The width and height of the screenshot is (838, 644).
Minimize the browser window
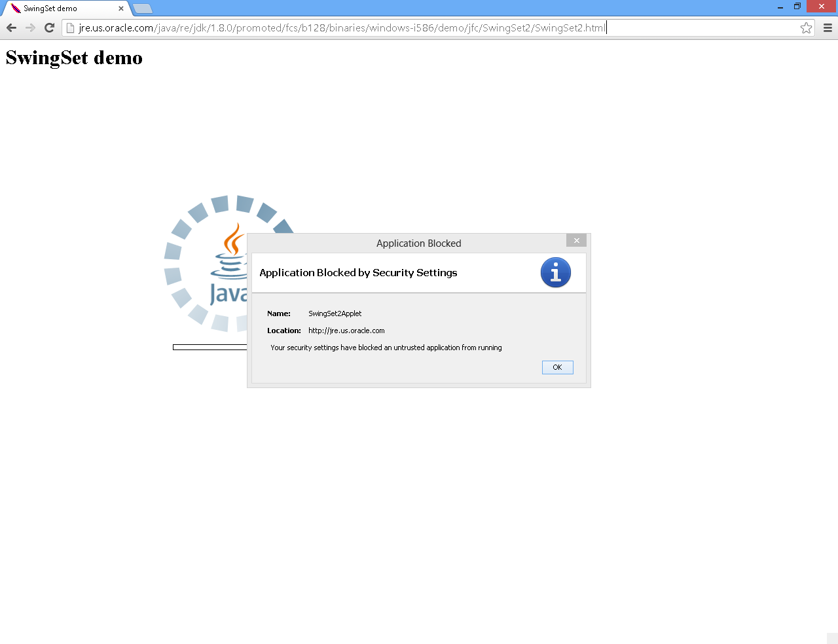pyautogui.click(x=780, y=7)
